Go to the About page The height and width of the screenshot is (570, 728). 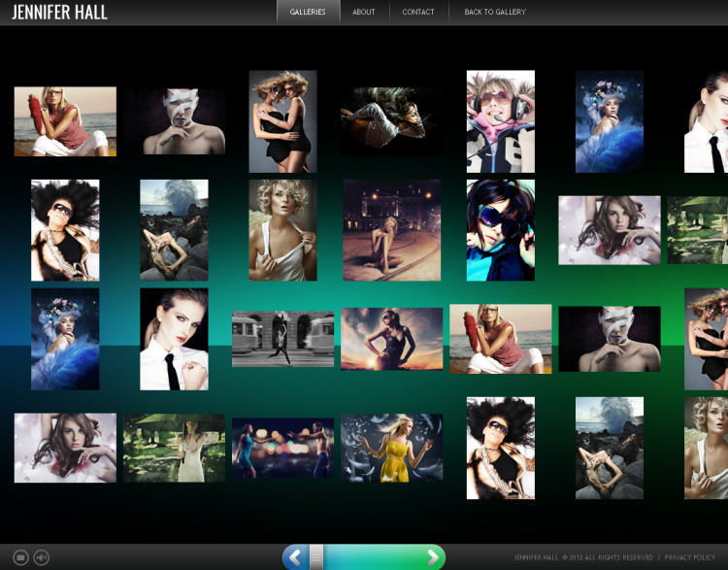[x=364, y=12]
